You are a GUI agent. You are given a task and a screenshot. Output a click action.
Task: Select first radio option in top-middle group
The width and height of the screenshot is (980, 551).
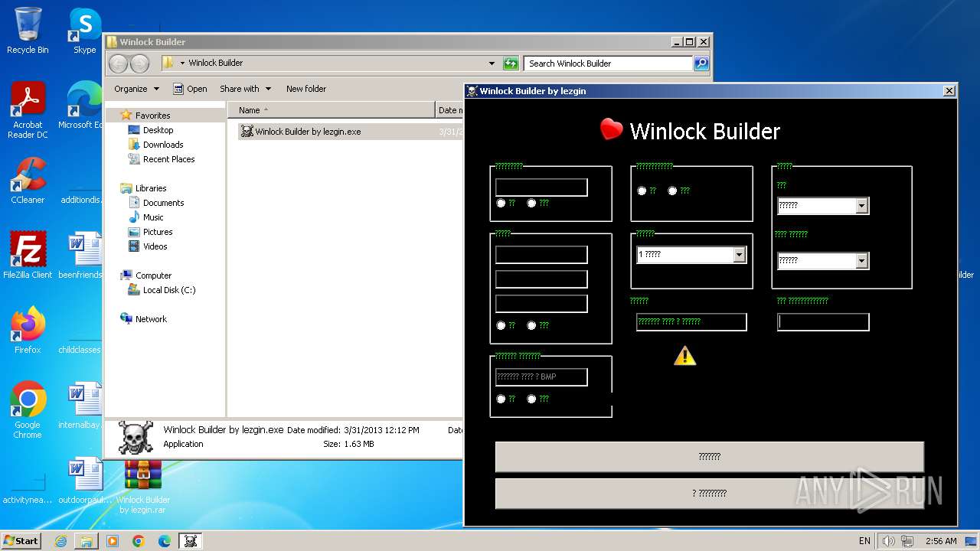(x=642, y=191)
